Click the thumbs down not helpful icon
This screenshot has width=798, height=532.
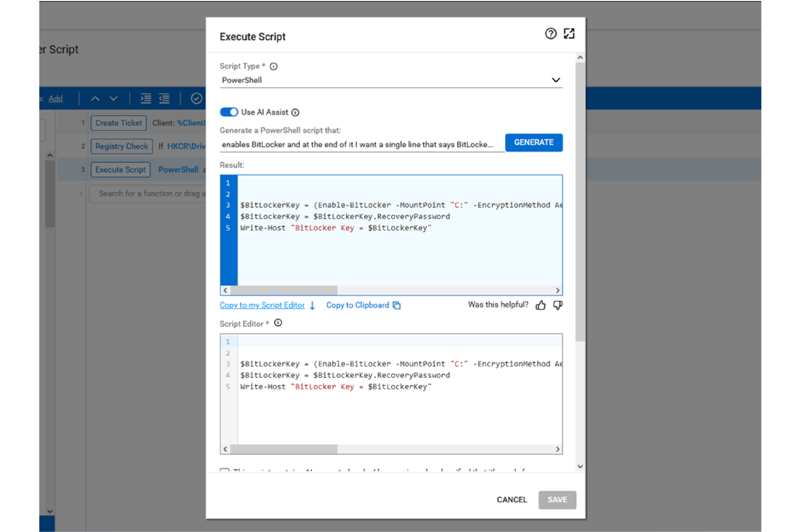(558, 305)
